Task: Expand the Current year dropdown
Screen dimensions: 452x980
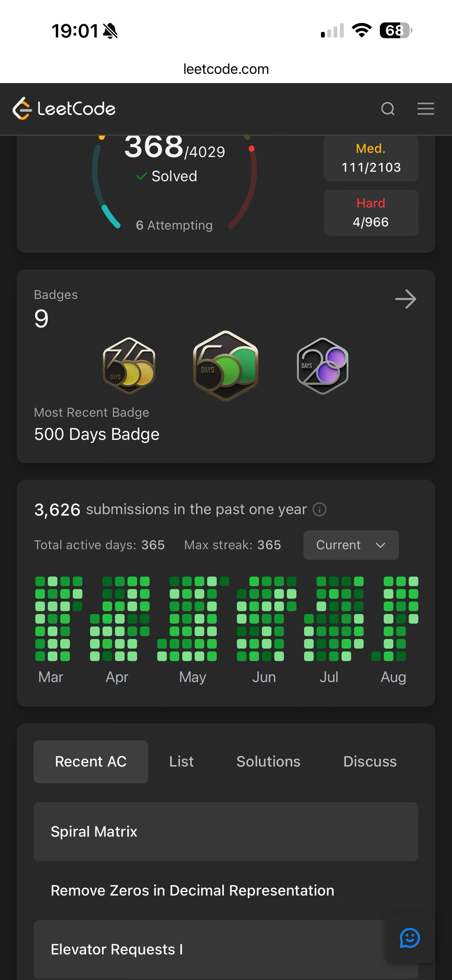Action: pos(351,545)
